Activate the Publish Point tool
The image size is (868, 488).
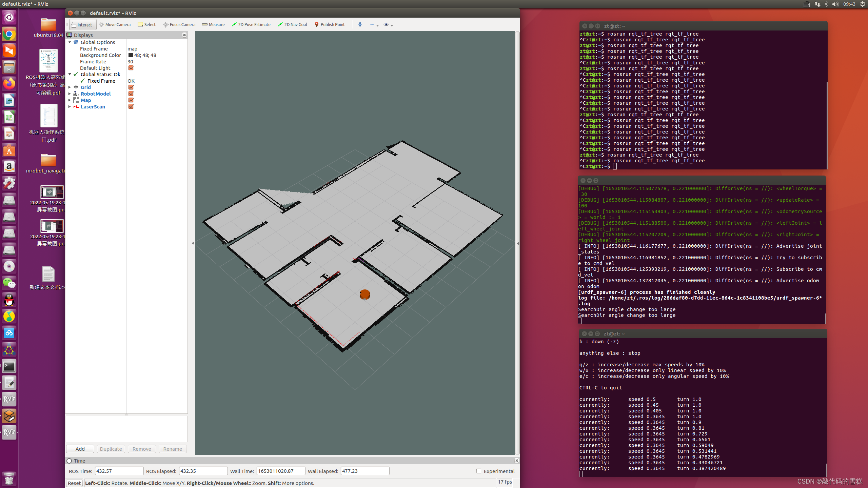(x=330, y=24)
